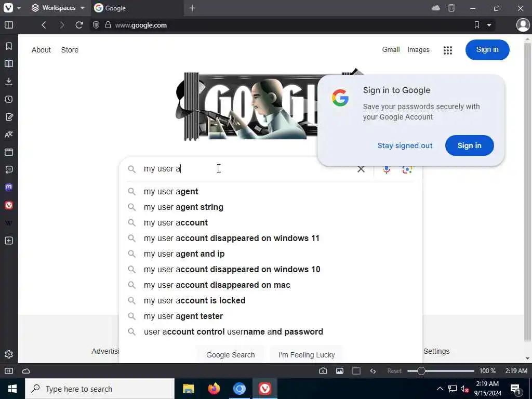
Task: Open Wikipedia web panel in sidebar
Action: pyautogui.click(x=9, y=223)
